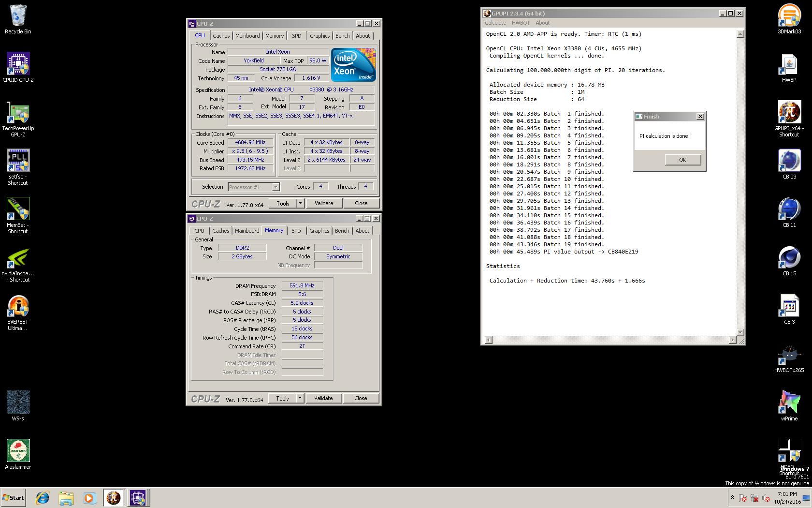Click Close button in upper CPU-Z window
The height and width of the screenshot is (508, 812).
pyautogui.click(x=361, y=203)
